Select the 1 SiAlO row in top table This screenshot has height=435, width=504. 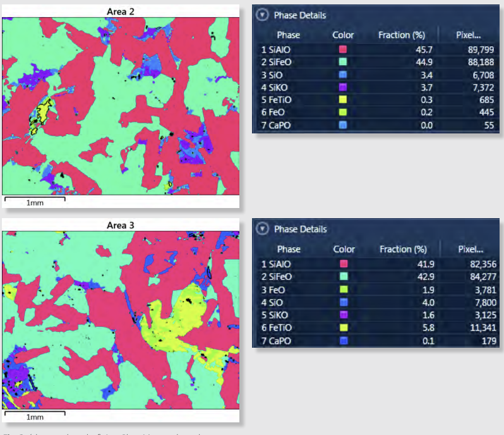click(377, 49)
